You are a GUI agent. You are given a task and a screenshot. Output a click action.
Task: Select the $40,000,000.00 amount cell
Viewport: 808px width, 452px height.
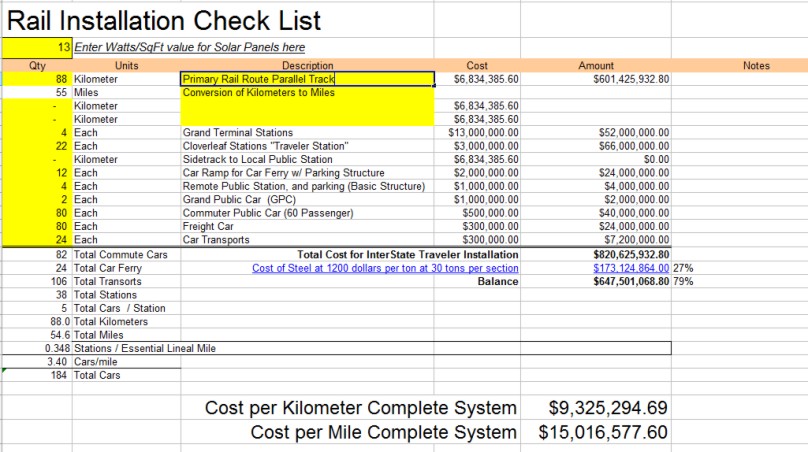pyautogui.click(x=596, y=213)
